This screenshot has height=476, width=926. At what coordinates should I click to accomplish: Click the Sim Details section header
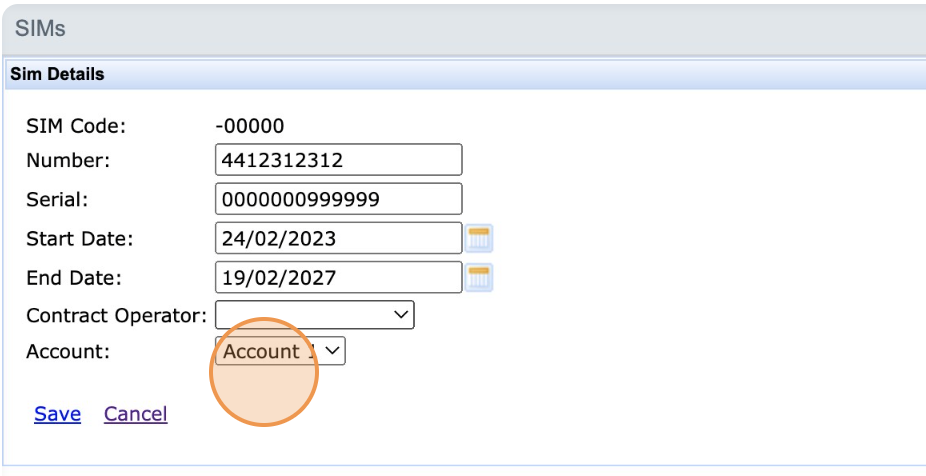point(57,74)
